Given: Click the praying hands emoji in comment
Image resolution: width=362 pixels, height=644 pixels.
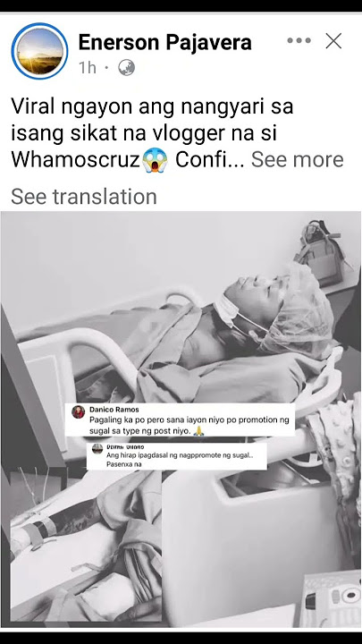Looking at the screenshot, I should coord(198,431).
